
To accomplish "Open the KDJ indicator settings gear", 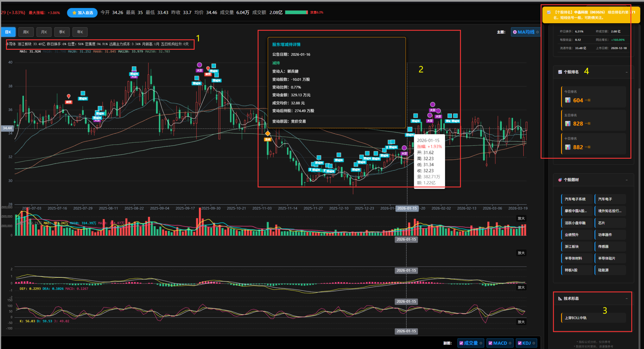I will point(534,343).
